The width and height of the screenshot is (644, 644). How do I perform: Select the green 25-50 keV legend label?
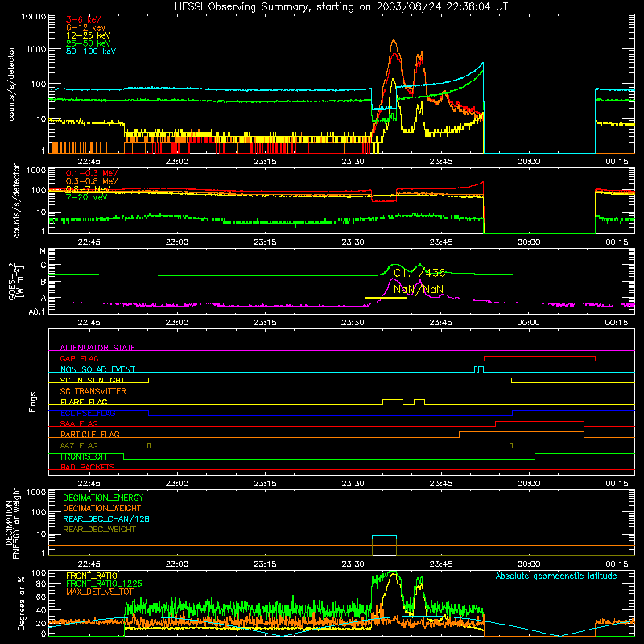tap(89, 43)
